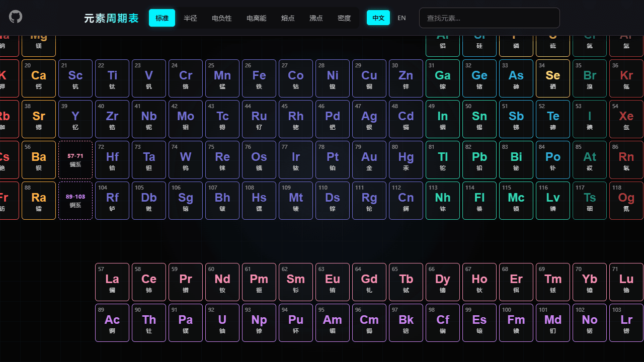Viewport: 644px width, 362px height.
Task: Select the Ra radium tile
Action: (x=39, y=201)
